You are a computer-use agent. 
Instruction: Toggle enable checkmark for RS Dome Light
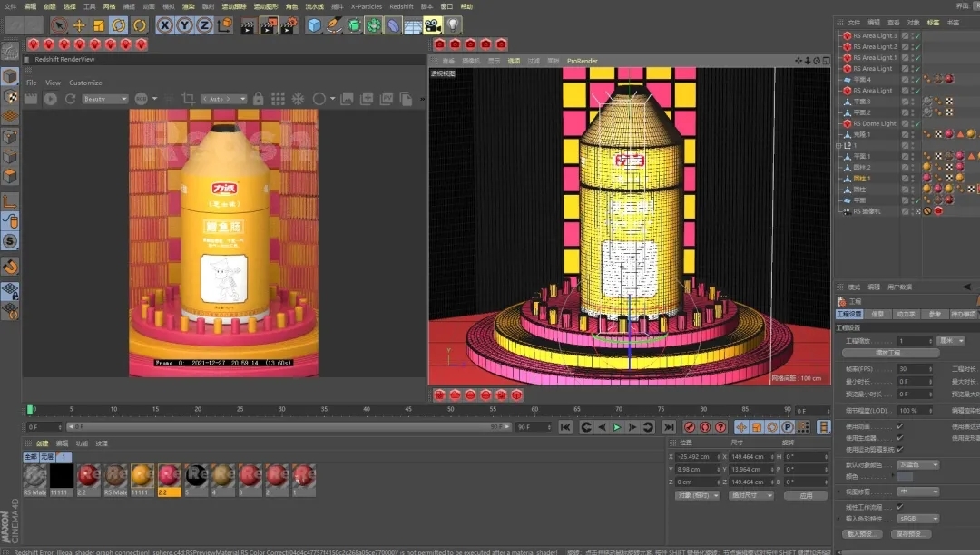(917, 123)
